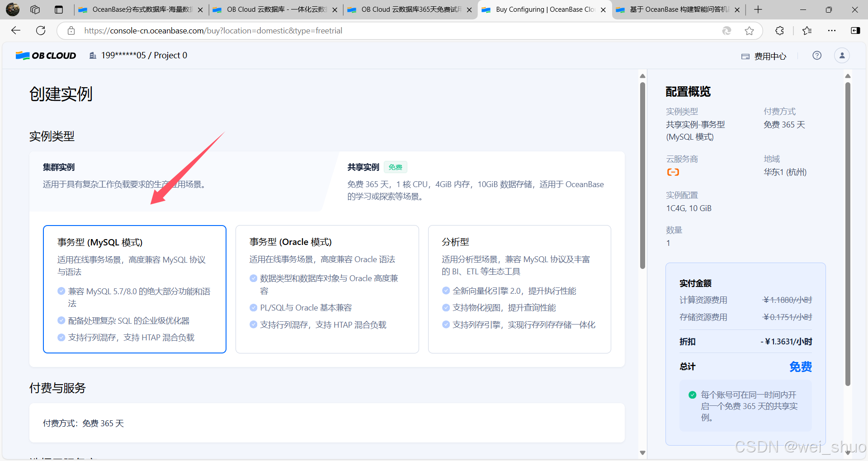Bookmark page with the star icon
Screen dimensions: 868x461
pyautogui.click(x=749, y=31)
